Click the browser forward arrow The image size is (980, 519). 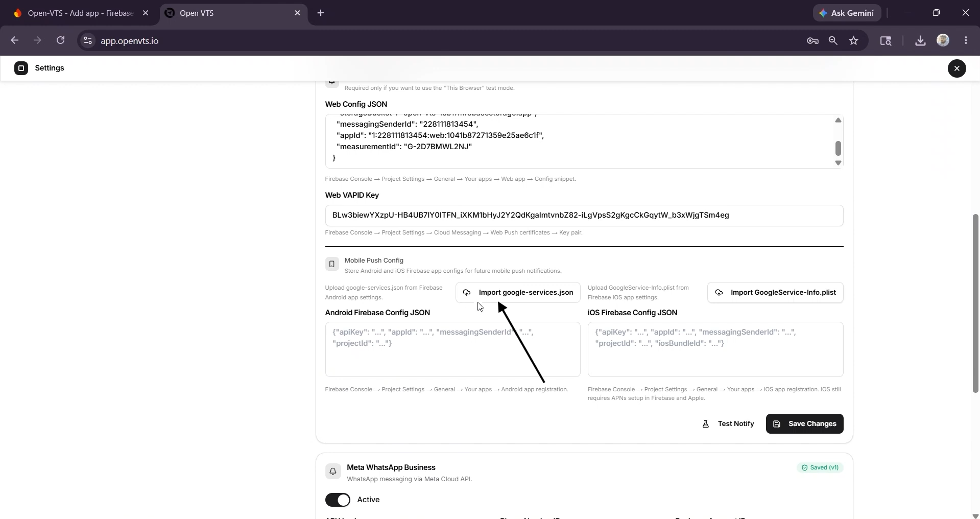[x=37, y=40]
